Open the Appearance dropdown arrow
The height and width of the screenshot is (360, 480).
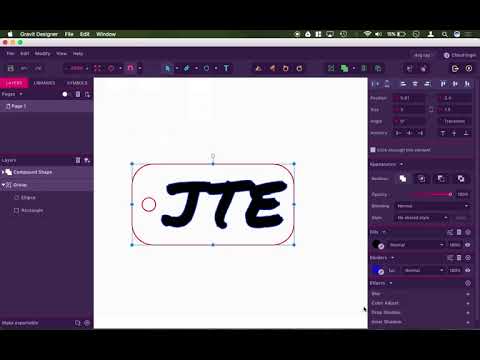(x=401, y=164)
